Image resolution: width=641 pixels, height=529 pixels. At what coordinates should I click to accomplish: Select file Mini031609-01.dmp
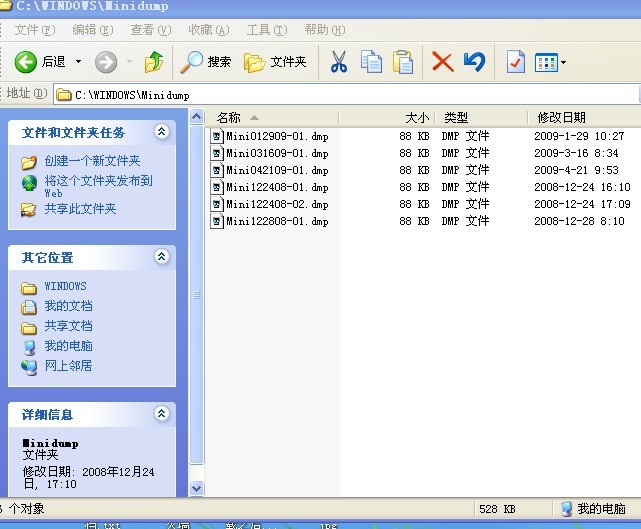[x=277, y=153]
